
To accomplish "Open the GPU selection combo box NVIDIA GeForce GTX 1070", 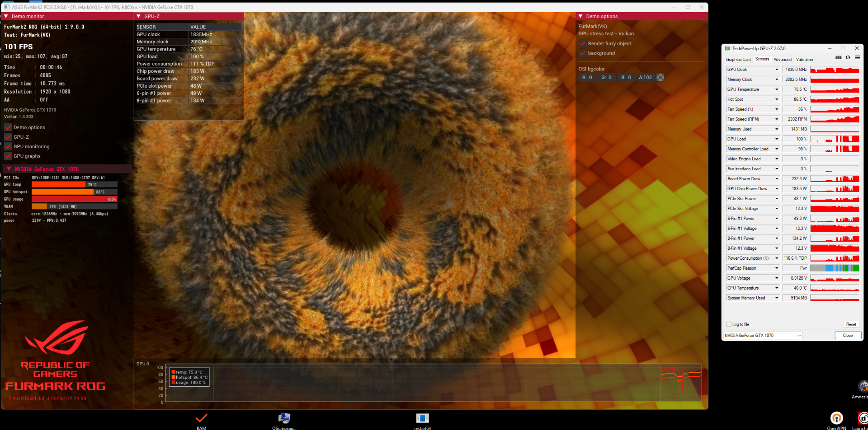I will pos(763,335).
